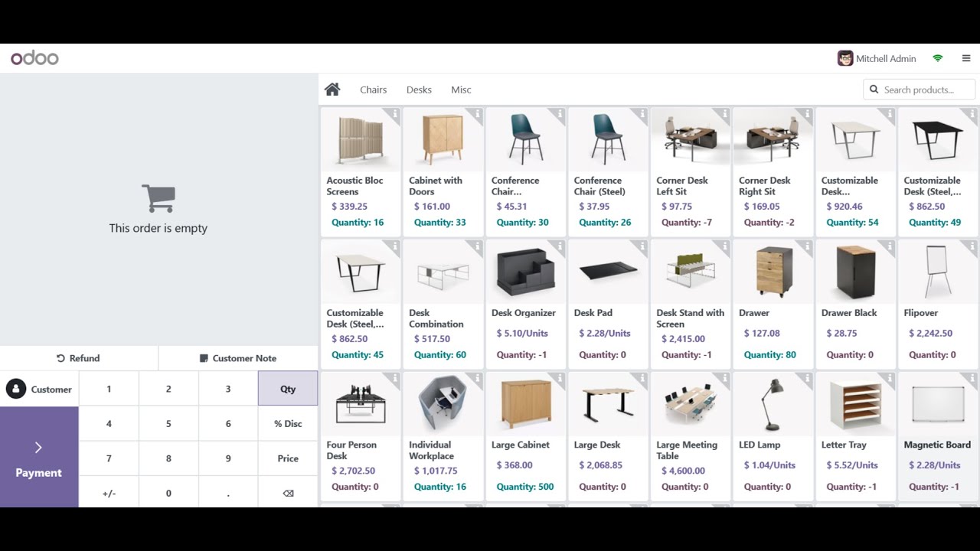Show info icon on Four Person Desk
980x551 pixels.
point(395,378)
